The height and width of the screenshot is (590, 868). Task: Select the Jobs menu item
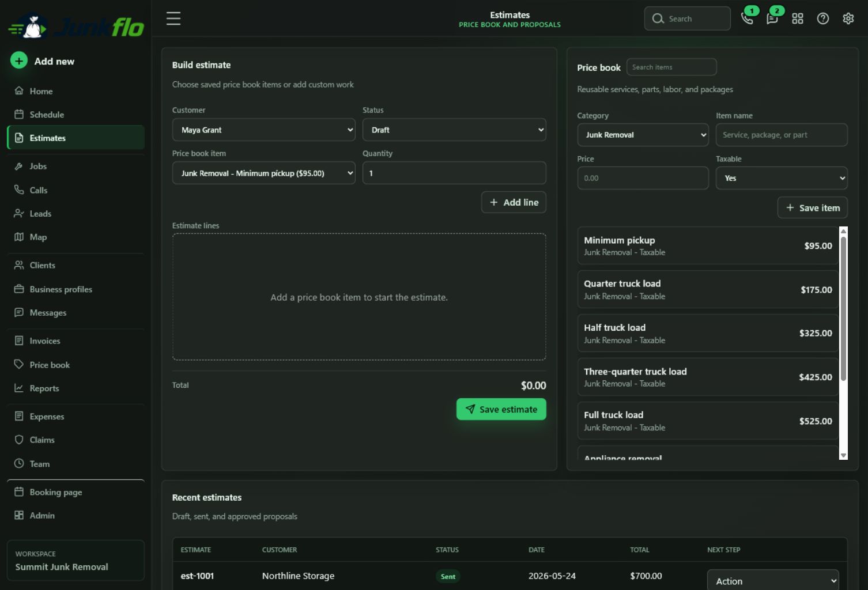(x=76, y=166)
